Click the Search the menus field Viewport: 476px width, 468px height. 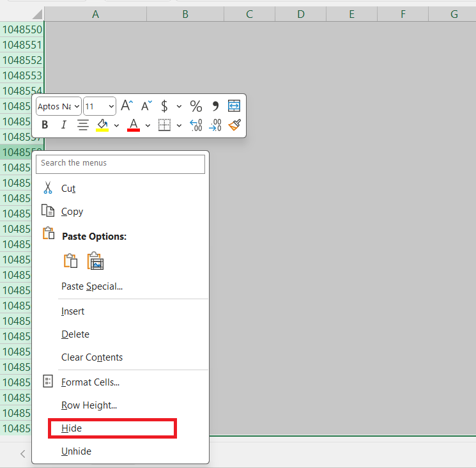[120, 164]
